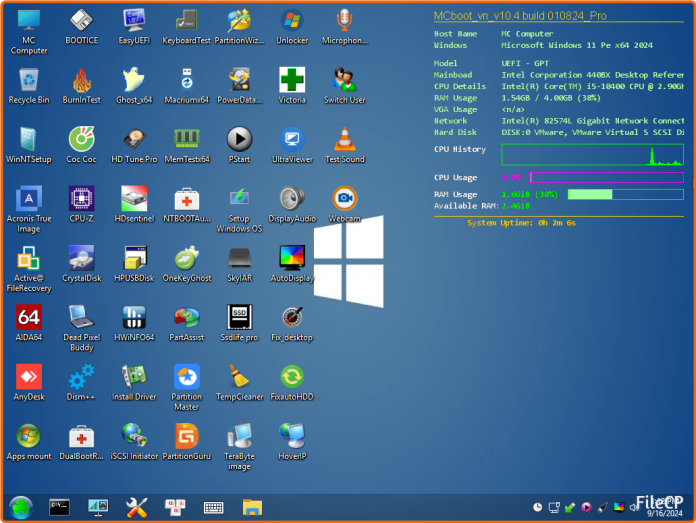Launch BOOTICE from the desktop
Viewport: 696px width, 523px height.
click(81, 27)
